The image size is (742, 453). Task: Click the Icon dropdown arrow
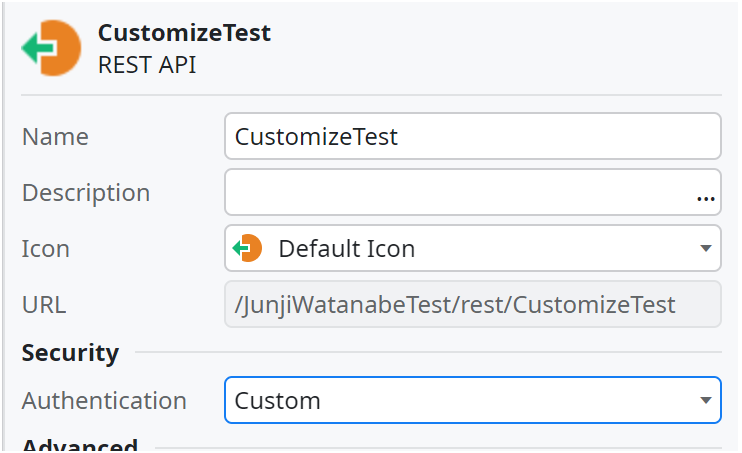705,248
